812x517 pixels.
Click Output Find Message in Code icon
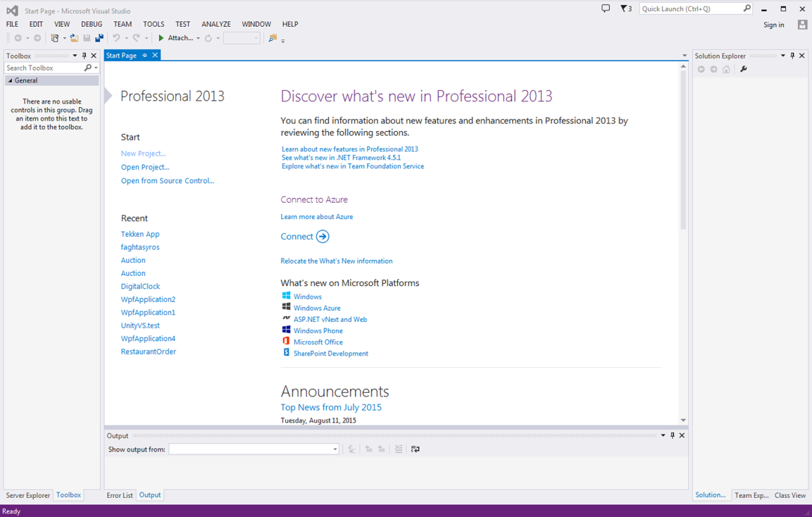click(x=351, y=449)
